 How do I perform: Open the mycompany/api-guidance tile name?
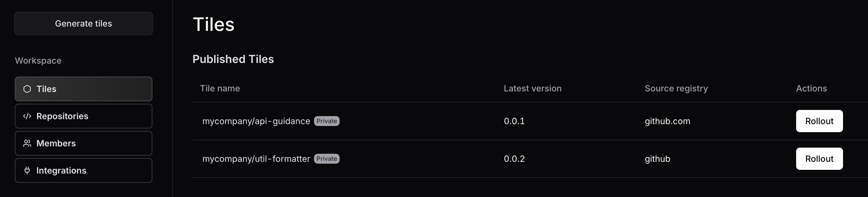(x=256, y=121)
